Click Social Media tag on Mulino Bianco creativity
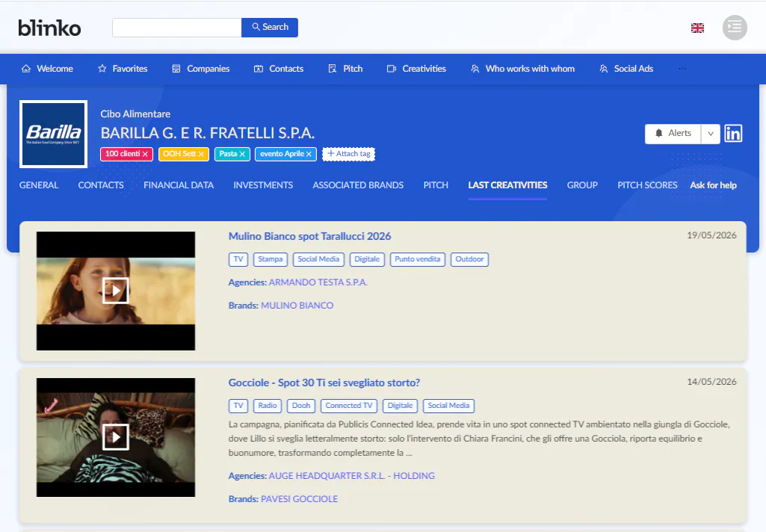Viewport: 766px width, 532px height. (x=318, y=259)
